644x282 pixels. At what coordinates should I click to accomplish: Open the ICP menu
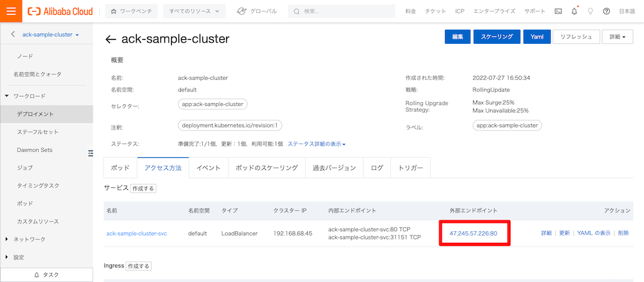pos(460,12)
